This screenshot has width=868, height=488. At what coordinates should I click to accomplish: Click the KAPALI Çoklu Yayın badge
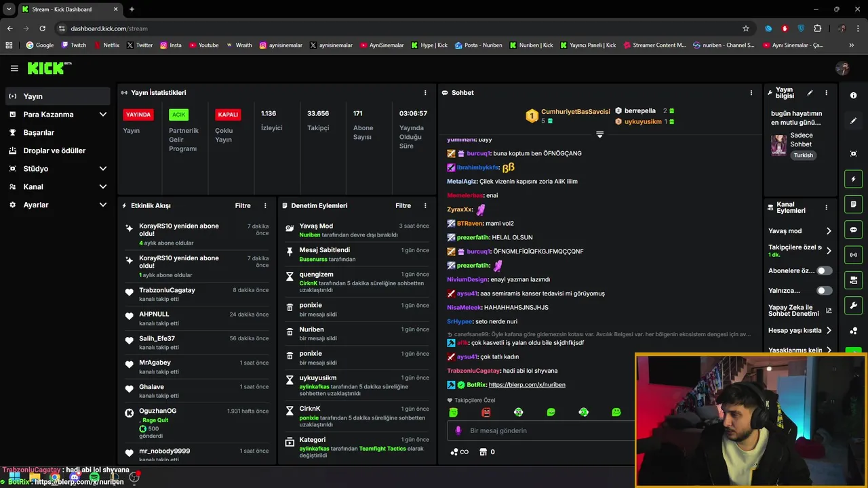click(x=228, y=115)
